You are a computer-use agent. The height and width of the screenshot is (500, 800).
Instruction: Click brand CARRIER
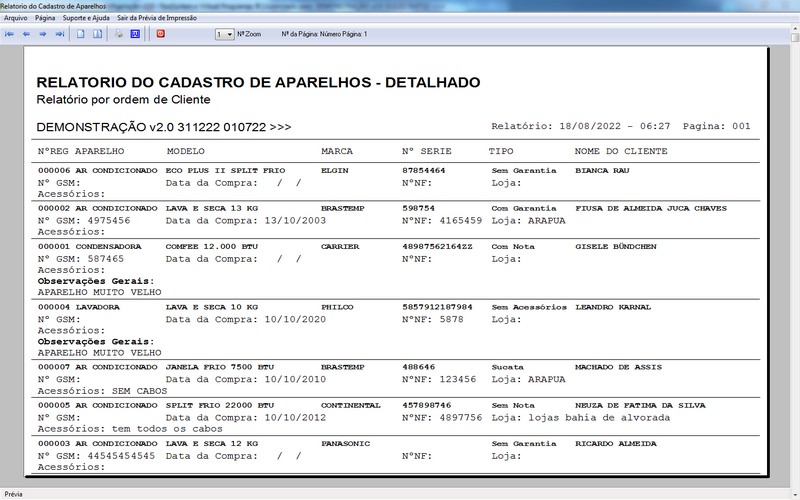click(x=340, y=246)
